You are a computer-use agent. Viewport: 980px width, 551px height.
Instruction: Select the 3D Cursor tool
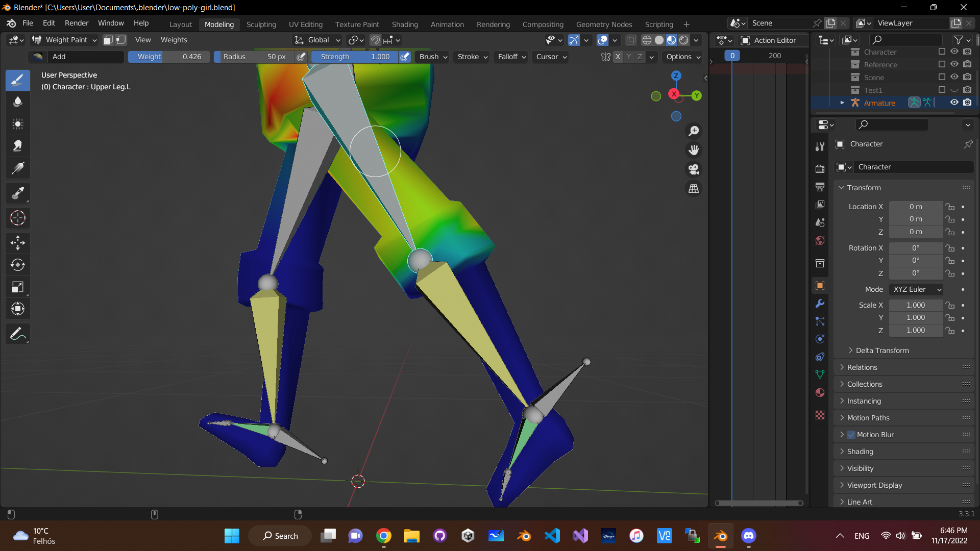pyautogui.click(x=18, y=218)
